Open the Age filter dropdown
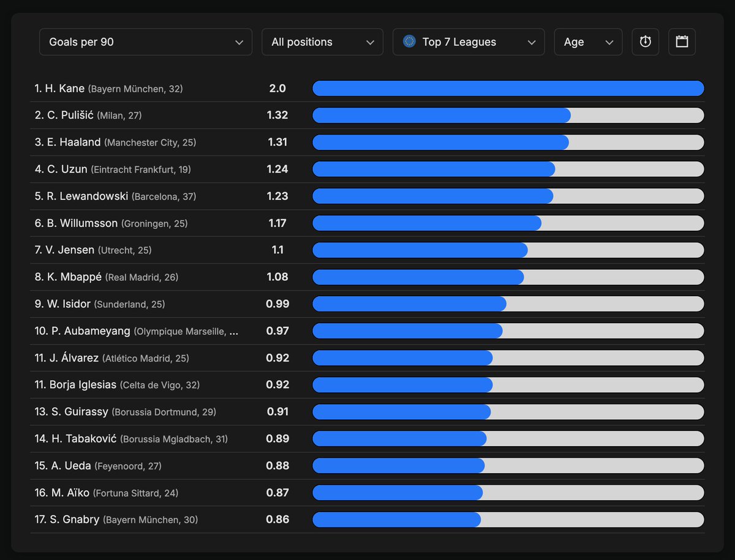Viewport: 735px width, 560px height. coord(588,42)
